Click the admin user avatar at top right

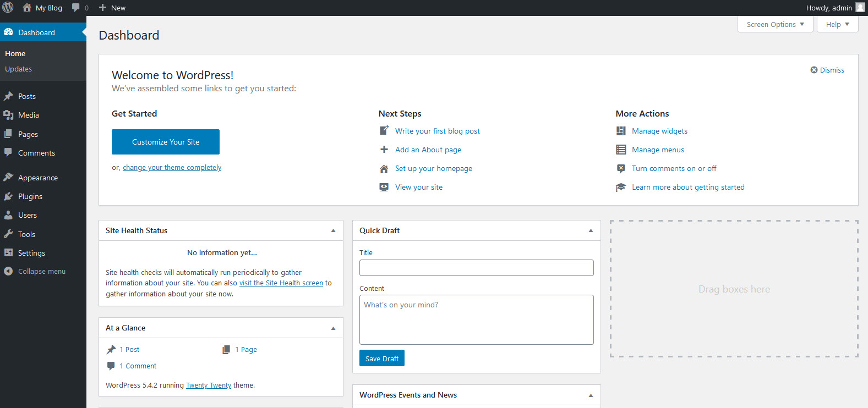[x=860, y=7]
